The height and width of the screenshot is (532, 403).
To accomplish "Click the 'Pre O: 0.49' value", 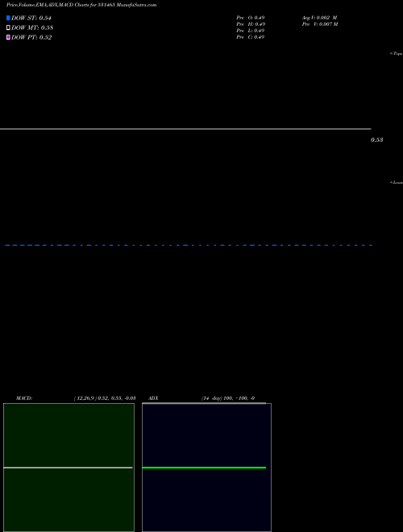I will point(251,18).
